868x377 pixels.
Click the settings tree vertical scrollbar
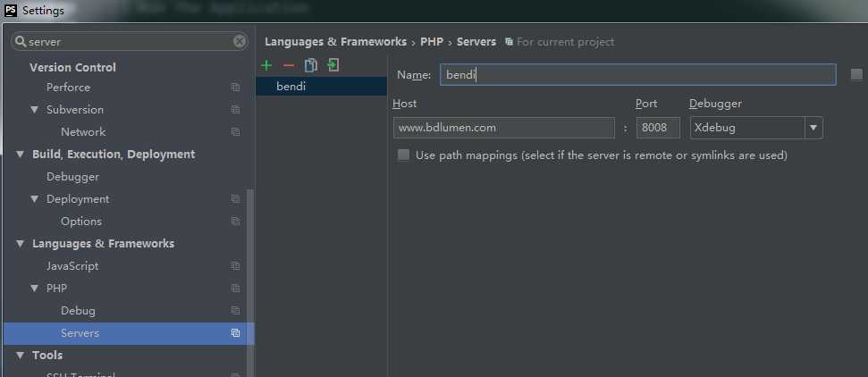point(250,282)
